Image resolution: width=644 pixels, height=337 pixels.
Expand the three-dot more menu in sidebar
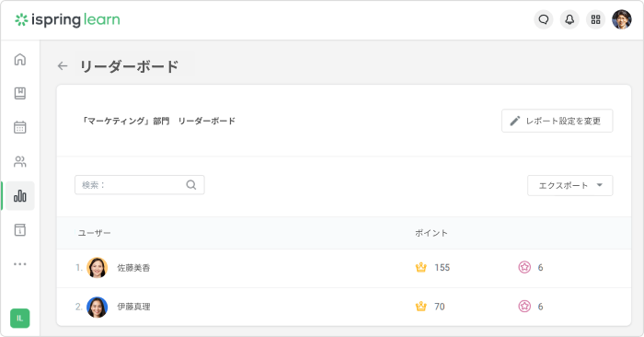point(19,264)
